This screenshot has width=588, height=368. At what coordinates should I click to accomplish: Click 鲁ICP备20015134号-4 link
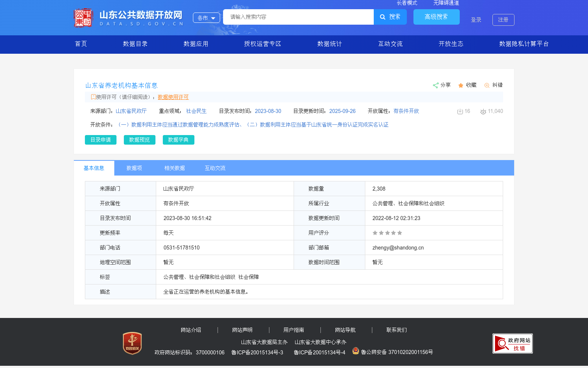(x=320, y=353)
